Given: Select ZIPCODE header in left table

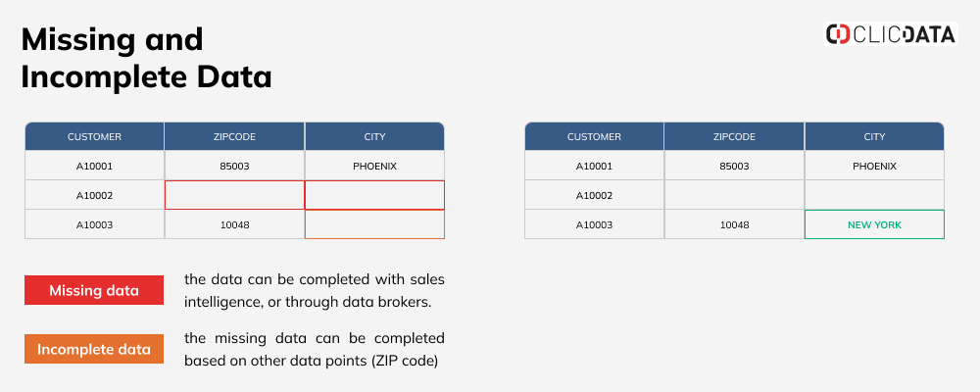Looking at the screenshot, I should [234, 136].
